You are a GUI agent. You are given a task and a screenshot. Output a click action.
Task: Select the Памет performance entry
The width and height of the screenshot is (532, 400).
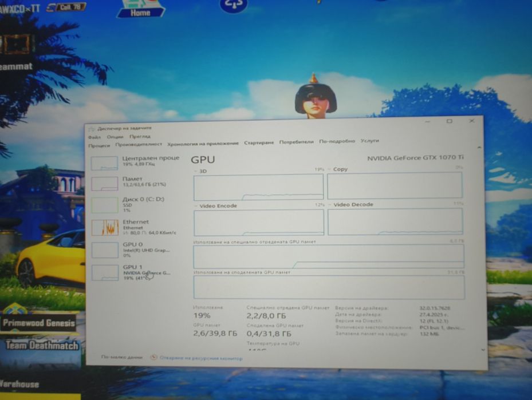tap(136, 183)
